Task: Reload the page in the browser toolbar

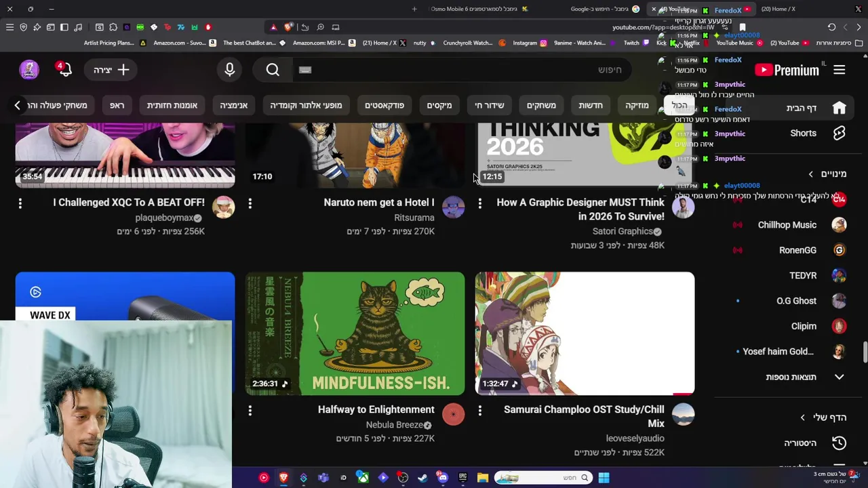Action: pyautogui.click(x=831, y=27)
